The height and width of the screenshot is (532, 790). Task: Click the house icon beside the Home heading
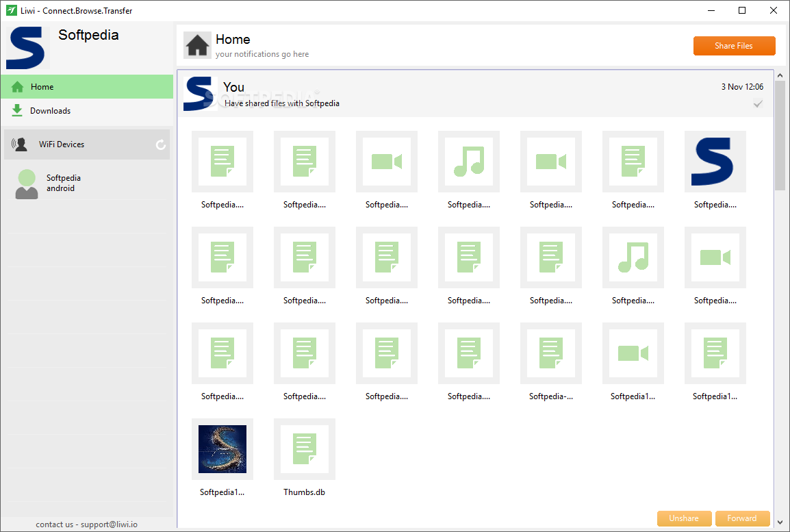click(197, 45)
